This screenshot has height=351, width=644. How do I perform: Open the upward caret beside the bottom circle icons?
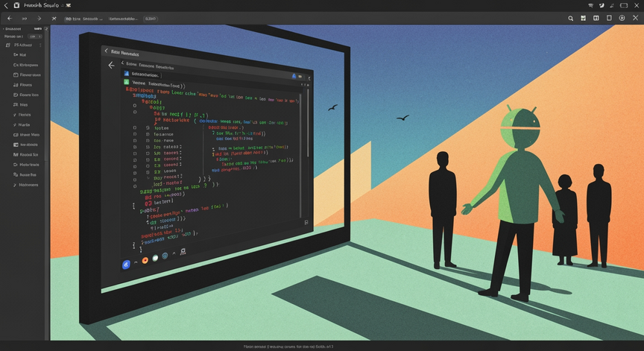(174, 253)
